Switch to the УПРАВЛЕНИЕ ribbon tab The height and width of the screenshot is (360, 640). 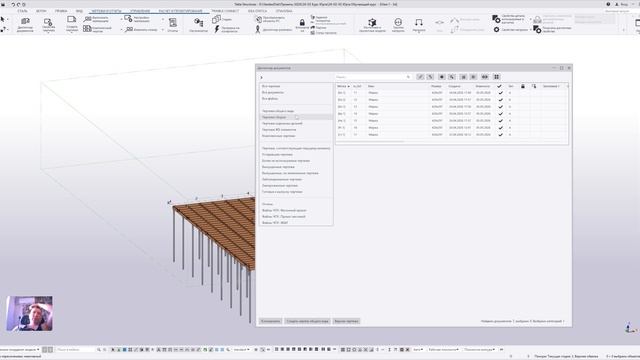click(x=140, y=11)
